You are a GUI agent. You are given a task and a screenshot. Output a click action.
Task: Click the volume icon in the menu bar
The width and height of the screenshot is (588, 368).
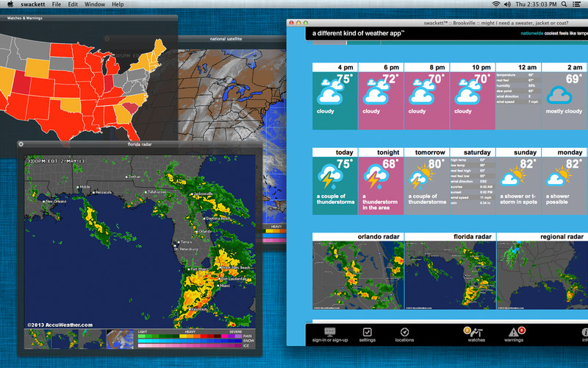507,4
